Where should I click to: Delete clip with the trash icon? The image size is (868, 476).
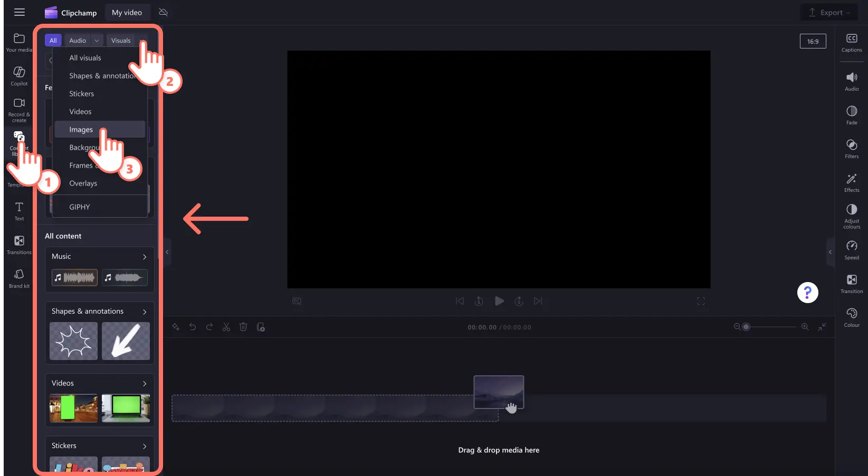tap(243, 327)
